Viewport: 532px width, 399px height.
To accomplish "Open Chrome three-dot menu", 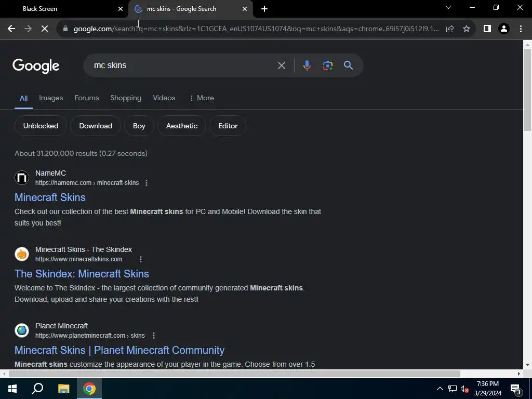I will pyautogui.click(x=521, y=29).
